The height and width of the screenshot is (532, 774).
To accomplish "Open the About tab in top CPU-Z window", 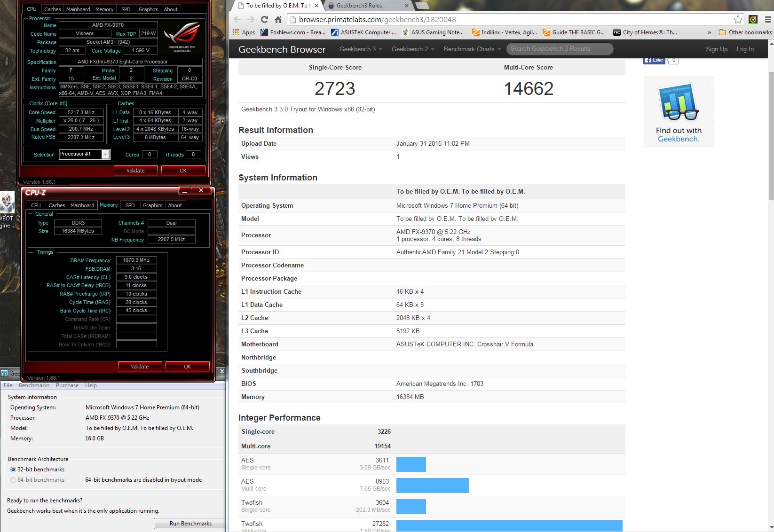I will [x=171, y=9].
